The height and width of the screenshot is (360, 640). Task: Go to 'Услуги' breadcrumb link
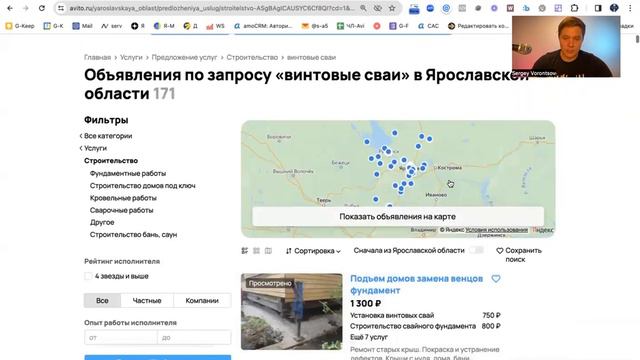click(131, 58)
